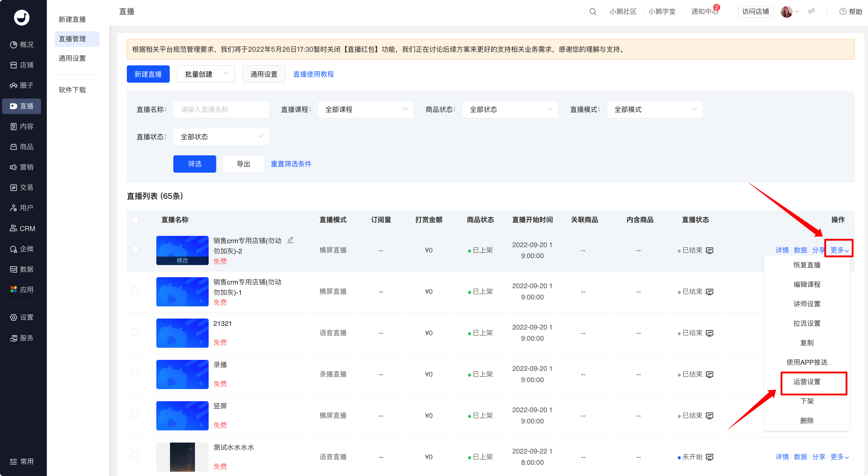This screenshot has height=476, width=868.
Task: Open the 直播课程 全部课程 dropdown
Action: [365, 109]
